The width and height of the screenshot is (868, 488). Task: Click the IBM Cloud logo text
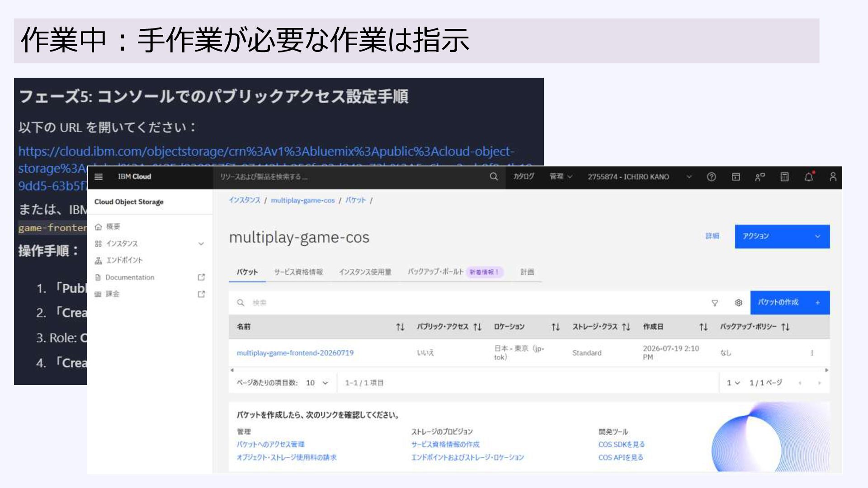134,177
